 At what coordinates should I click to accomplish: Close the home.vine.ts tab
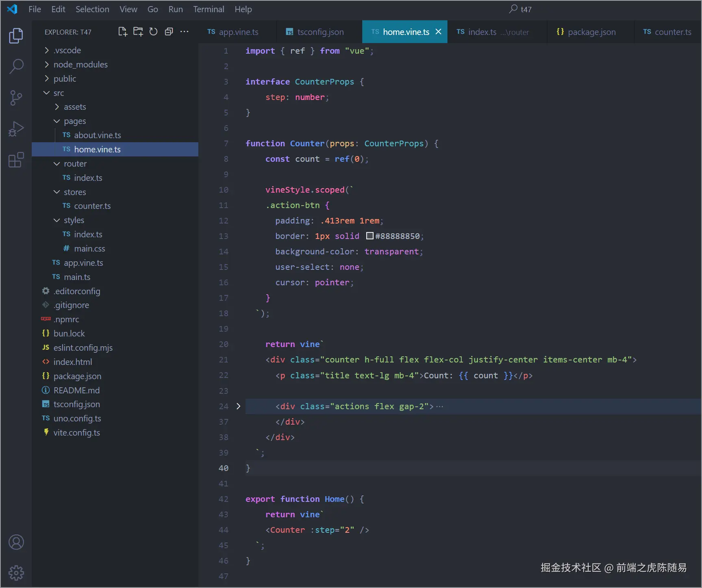[439, 32]
